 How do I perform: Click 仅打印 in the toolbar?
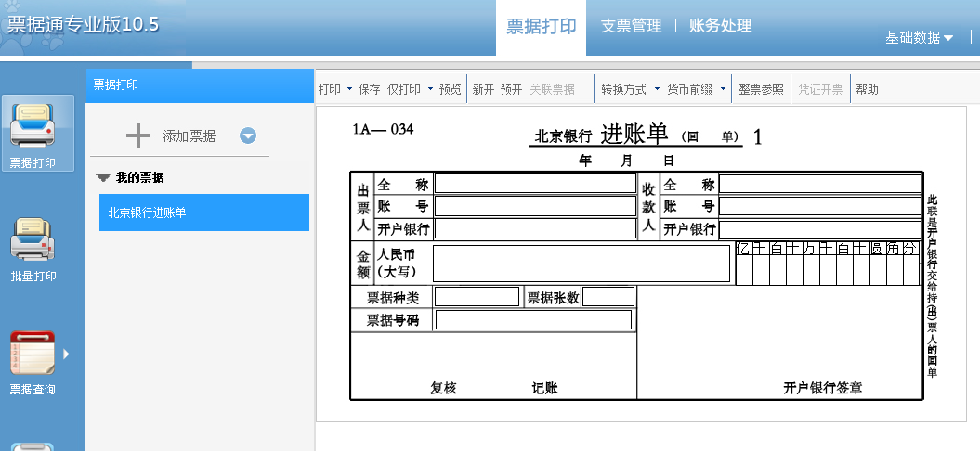click(x=404, y=89)
